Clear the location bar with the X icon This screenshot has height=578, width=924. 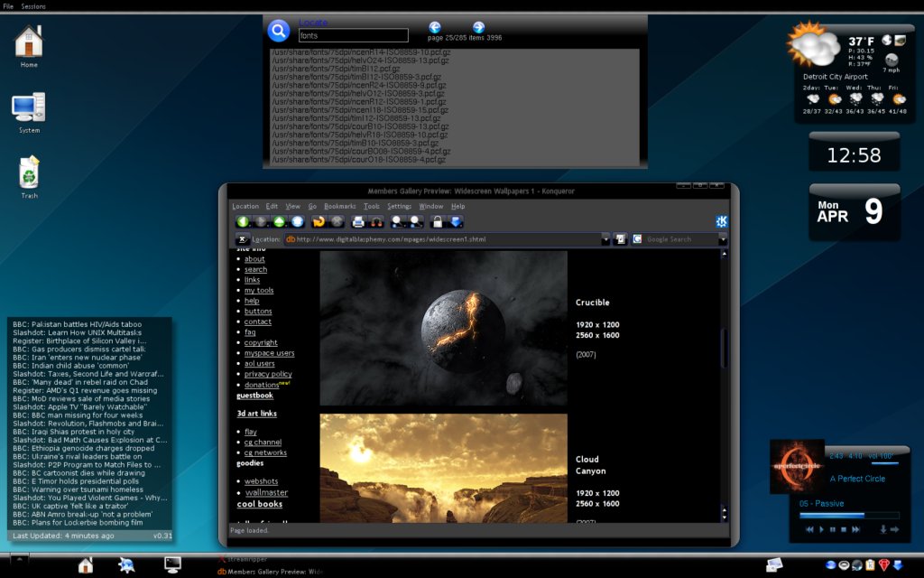(x=242, y=238)
